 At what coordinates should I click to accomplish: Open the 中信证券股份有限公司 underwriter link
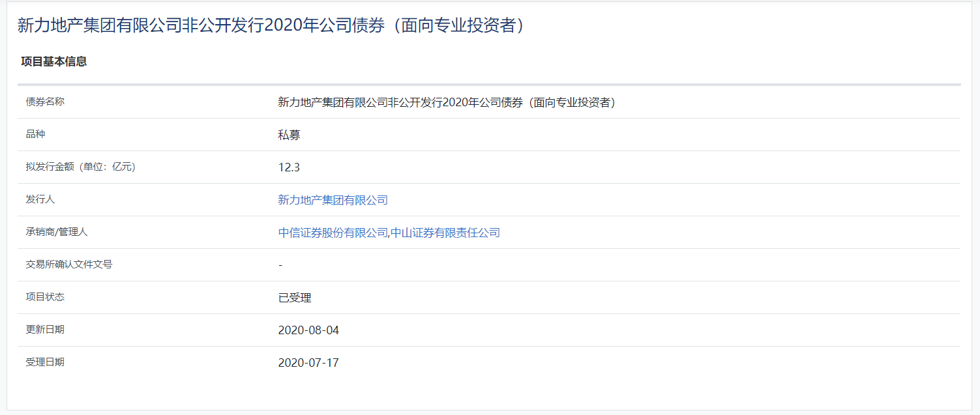(333, 233)
